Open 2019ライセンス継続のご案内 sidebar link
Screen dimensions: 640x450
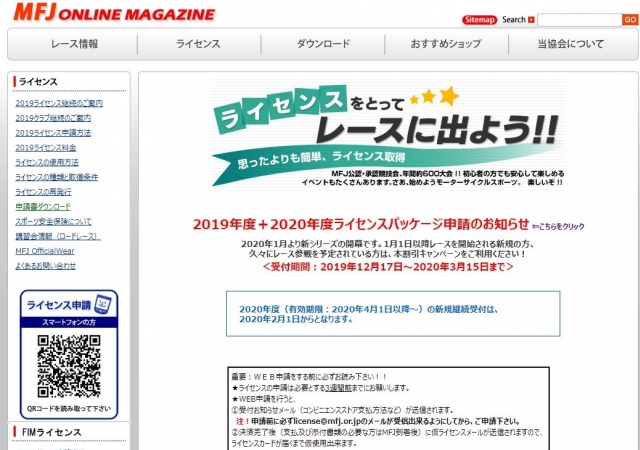pyautogui.click(x=59, y=103)
